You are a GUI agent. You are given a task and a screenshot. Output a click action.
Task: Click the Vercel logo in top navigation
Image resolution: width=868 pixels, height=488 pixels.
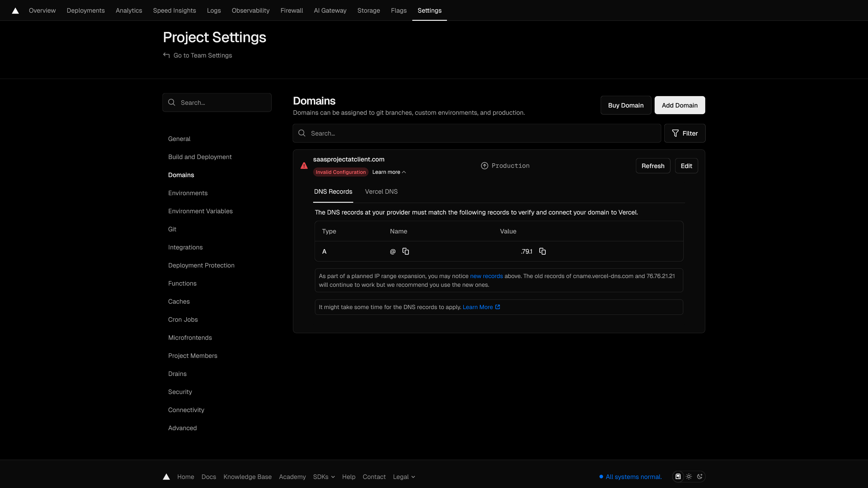click(x=15, y=11)
